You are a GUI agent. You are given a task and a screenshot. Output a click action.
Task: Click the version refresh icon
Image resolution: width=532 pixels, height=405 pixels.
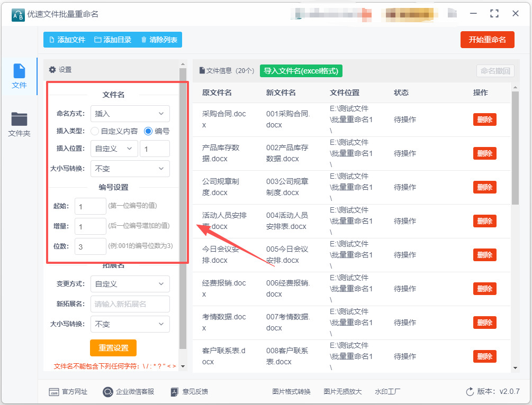pyautogui.click(x=470, y=392)
